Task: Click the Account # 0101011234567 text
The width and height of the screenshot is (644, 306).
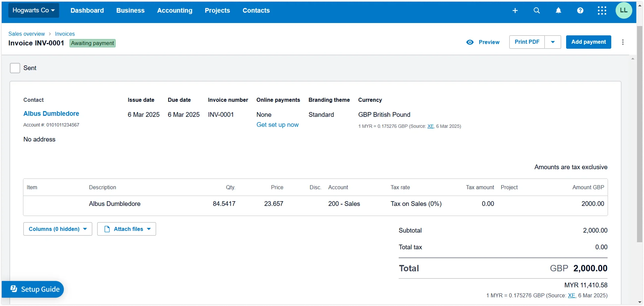Action: tap(51, 125)
